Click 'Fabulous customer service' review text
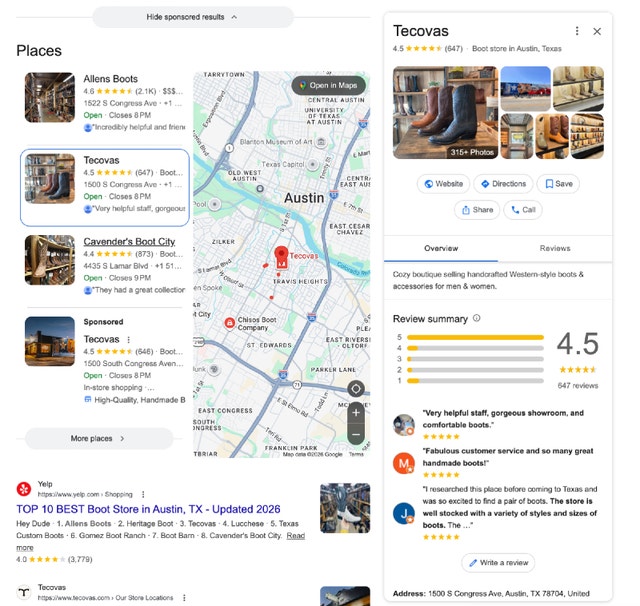The image size is (640, 606). (507, 457)
